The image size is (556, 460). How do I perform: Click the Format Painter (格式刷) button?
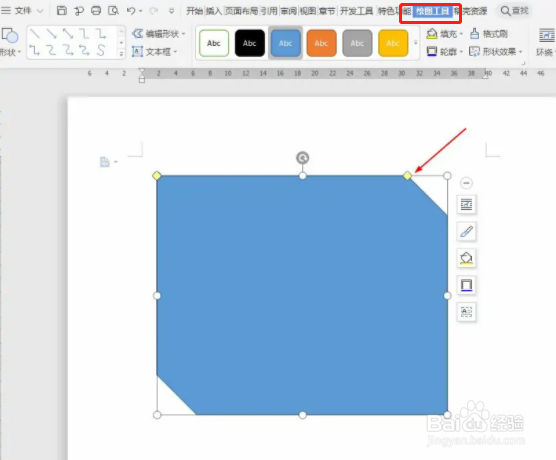click(x=489, y=34)
